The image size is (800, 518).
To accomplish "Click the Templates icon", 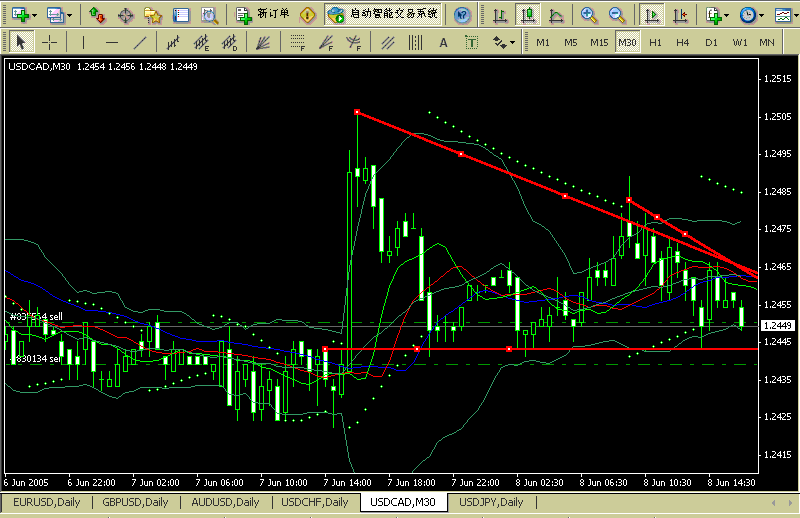I will [x=783, y=15].
